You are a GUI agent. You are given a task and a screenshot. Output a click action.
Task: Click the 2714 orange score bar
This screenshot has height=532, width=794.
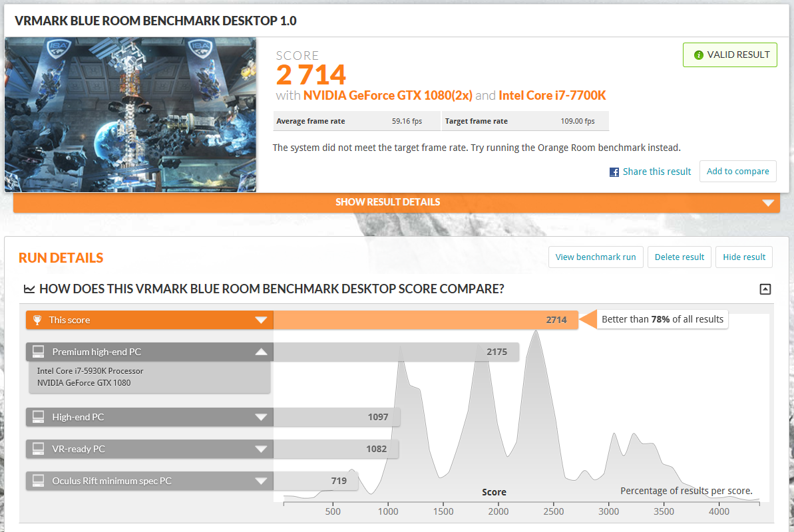(425, 320)
